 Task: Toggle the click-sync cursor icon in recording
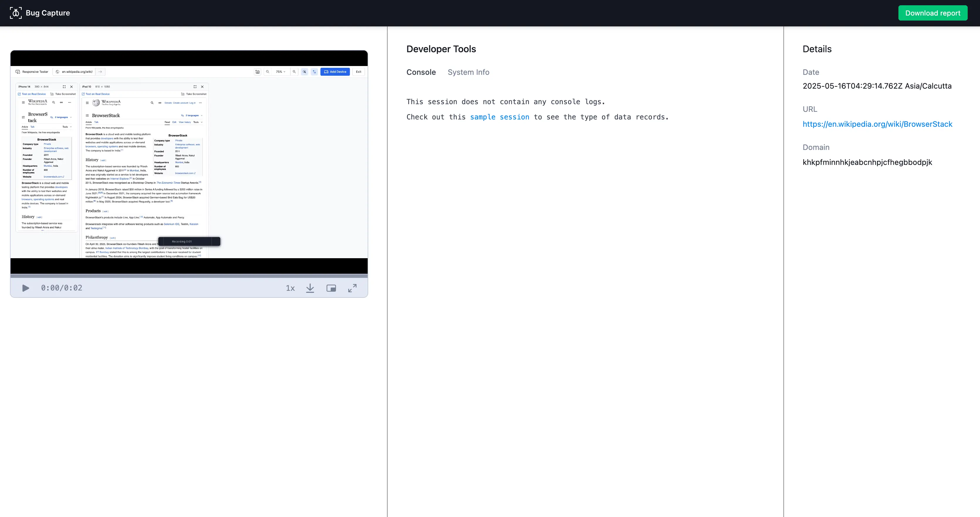click(x=304, y=72)
